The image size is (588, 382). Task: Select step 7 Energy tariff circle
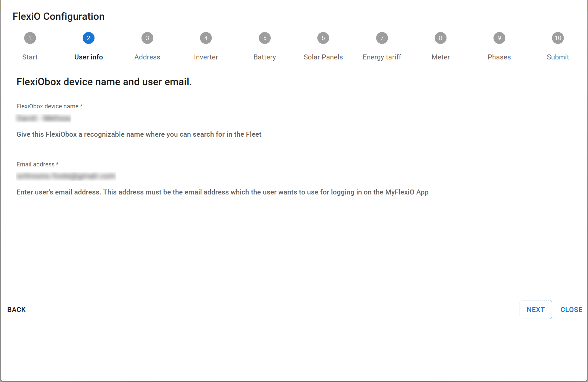coord(382,38)
